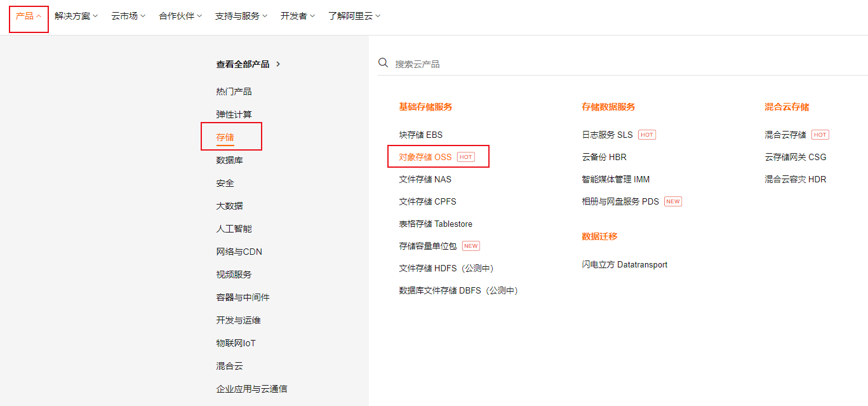Select 安全 category
868x406 pixels.
click(225, 183)
